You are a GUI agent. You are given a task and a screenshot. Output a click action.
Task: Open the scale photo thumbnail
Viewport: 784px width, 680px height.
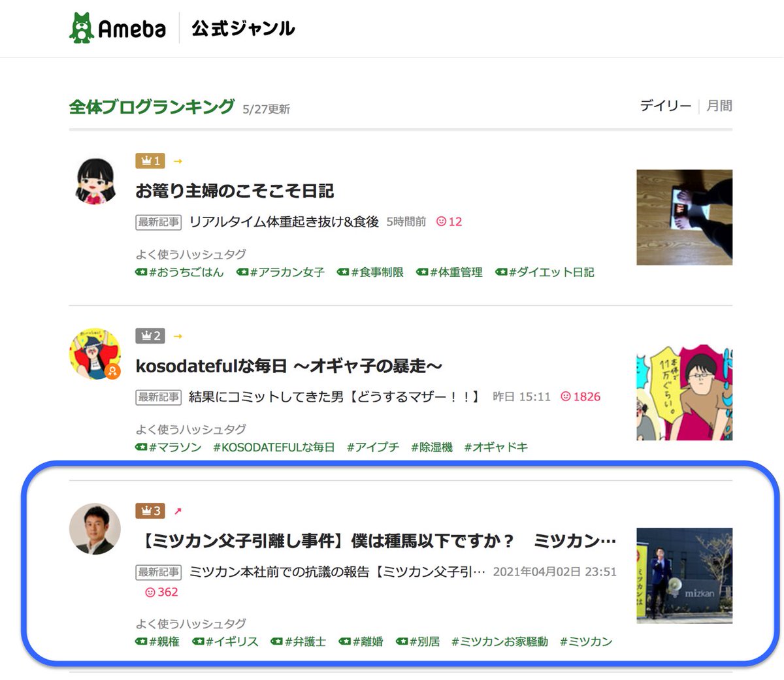pos(684,218)
